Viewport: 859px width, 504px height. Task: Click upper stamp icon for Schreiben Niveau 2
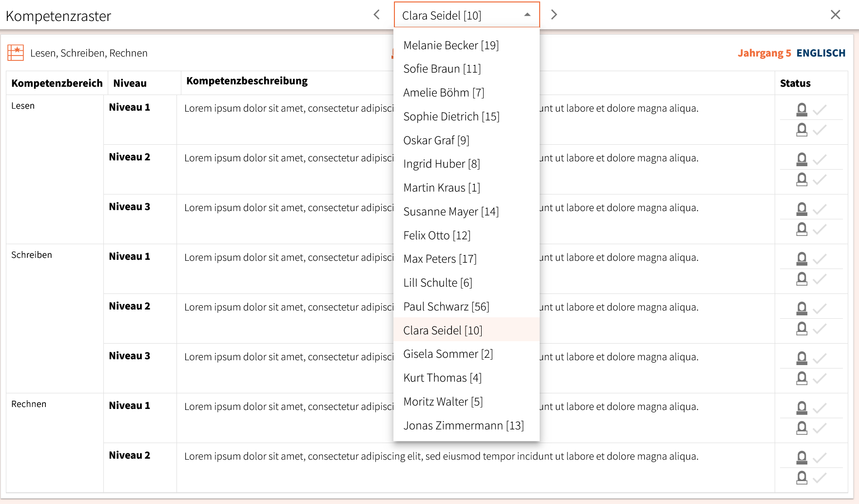point(801,308)
